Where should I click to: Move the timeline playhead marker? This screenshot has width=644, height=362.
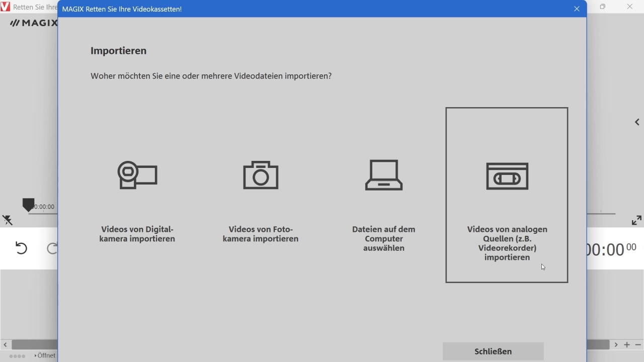tap(28, 205)
